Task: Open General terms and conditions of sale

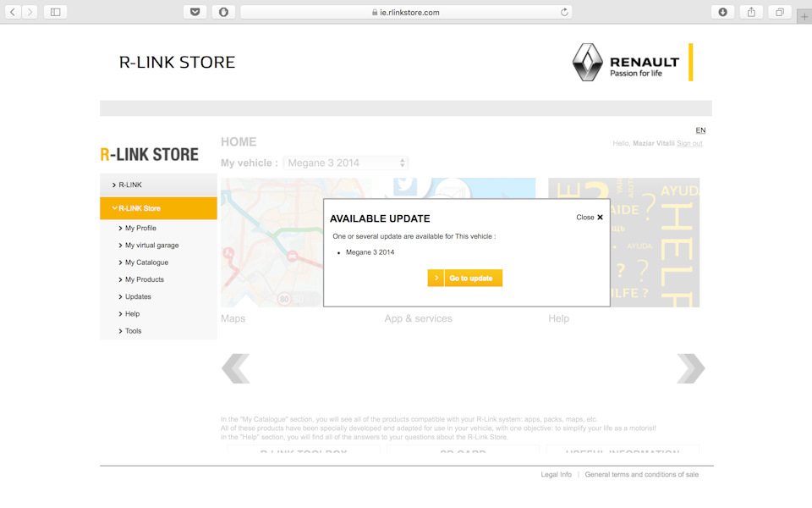Action: tap(642, 474)
